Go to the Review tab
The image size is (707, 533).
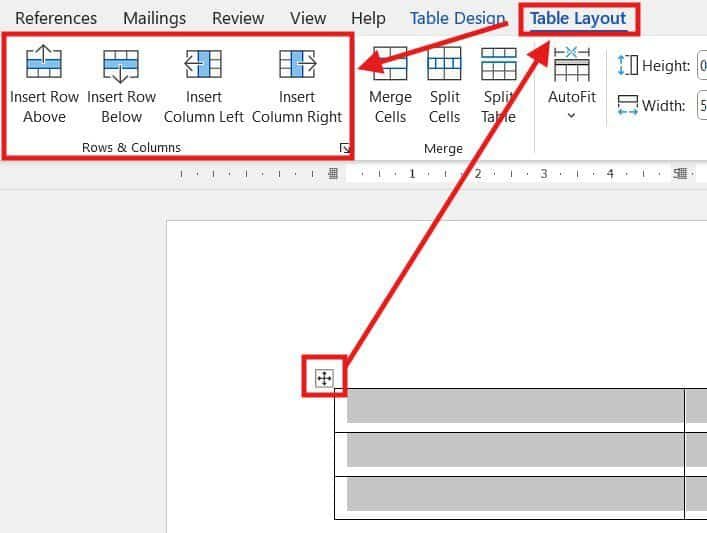click(x=238, y=18)
